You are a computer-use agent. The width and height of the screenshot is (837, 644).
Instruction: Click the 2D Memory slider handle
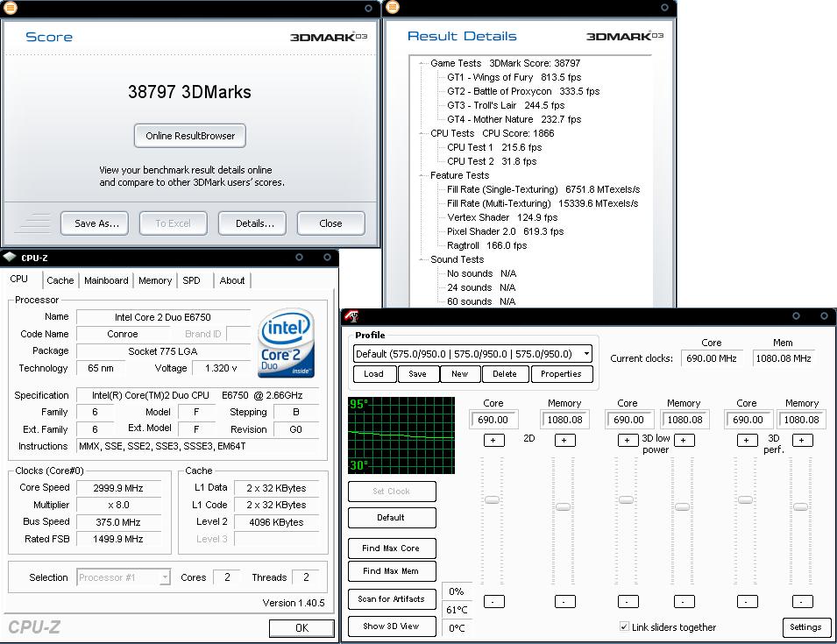click(x=563, y=507)
